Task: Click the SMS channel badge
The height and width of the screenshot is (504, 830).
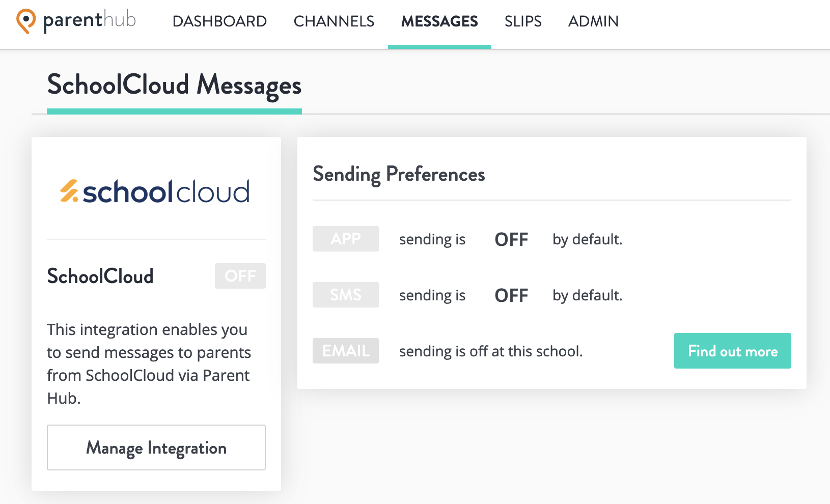Action: point(345,294)
